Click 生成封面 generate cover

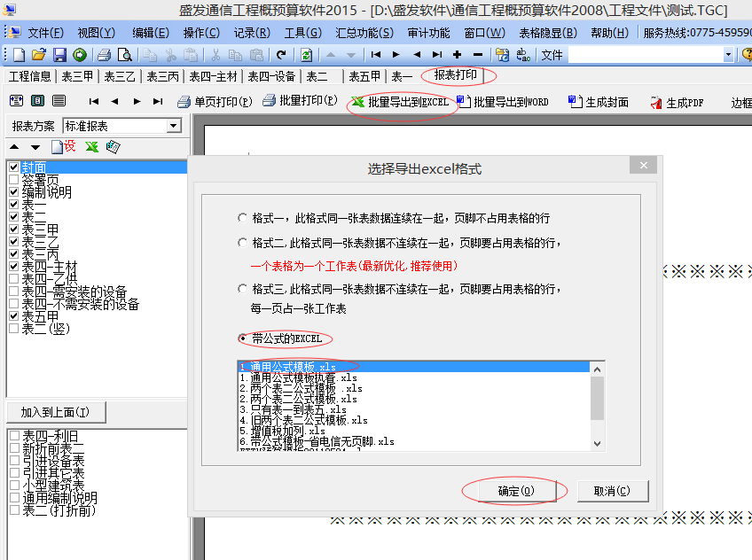pos(599,102)
